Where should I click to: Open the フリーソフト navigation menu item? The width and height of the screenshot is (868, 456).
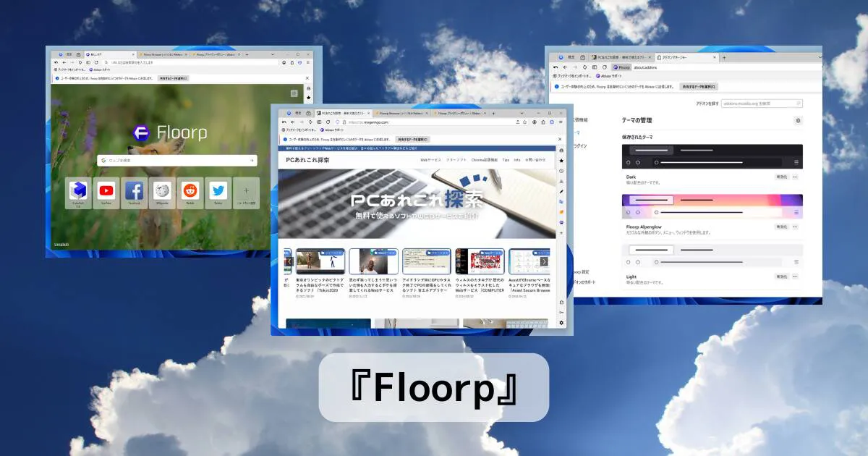456,159
